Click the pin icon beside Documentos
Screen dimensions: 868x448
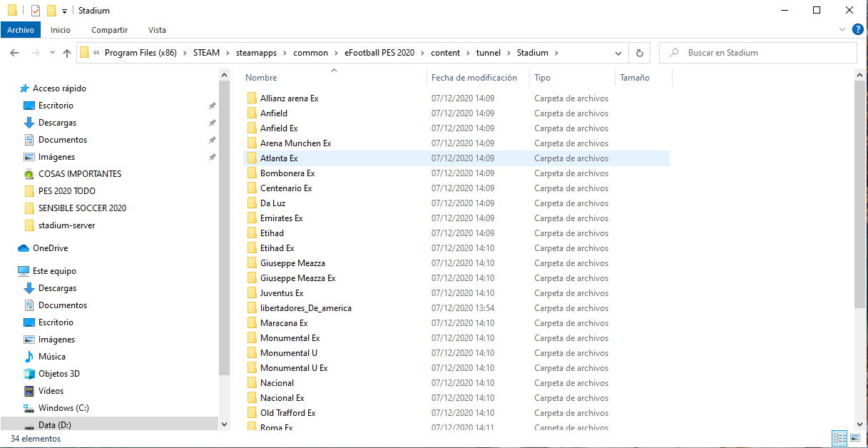212,140
